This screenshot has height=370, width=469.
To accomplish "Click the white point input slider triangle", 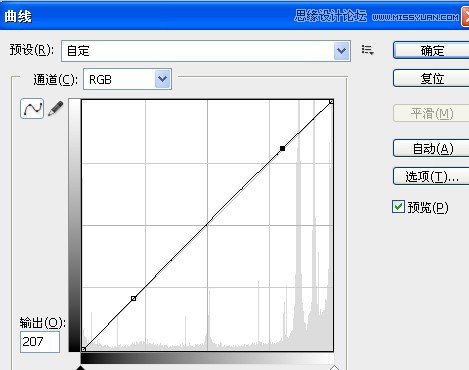I will 334,367.
